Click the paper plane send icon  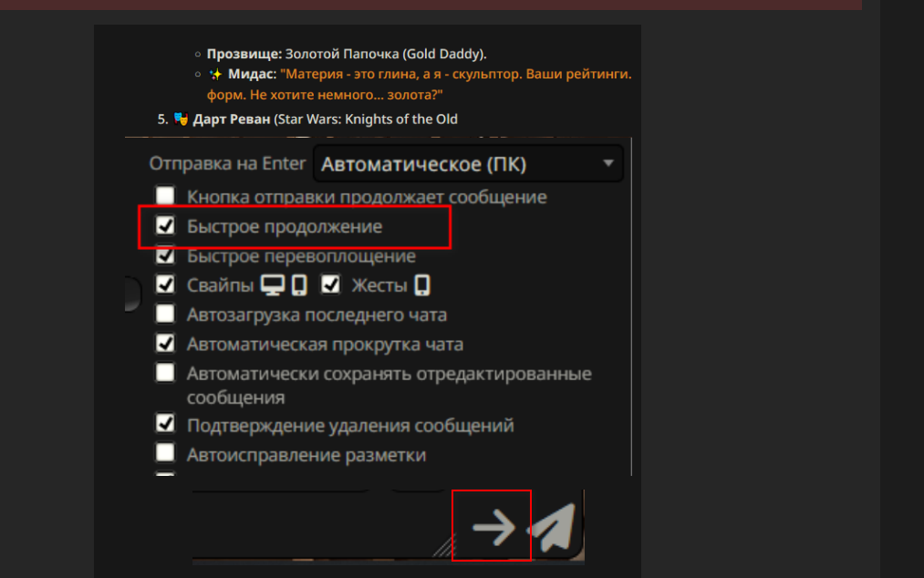click(553, 527)
